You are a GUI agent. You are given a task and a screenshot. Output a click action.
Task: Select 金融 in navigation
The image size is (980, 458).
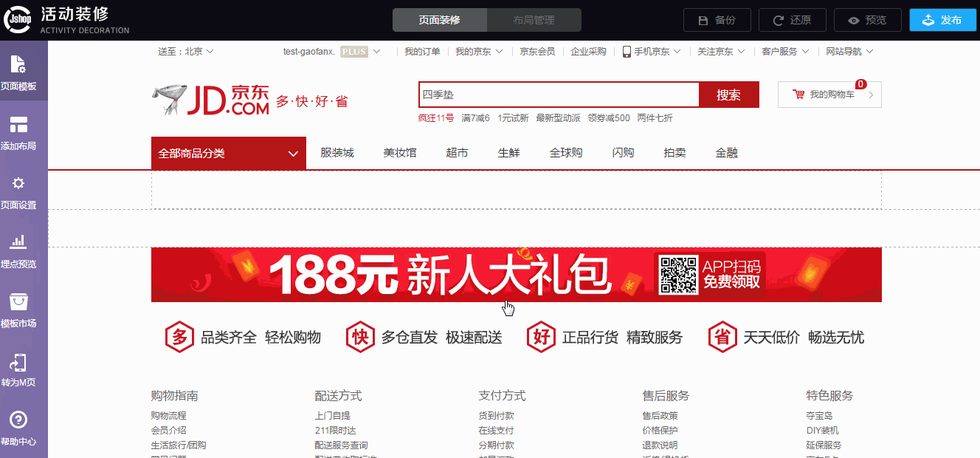(x=727, y=153)
